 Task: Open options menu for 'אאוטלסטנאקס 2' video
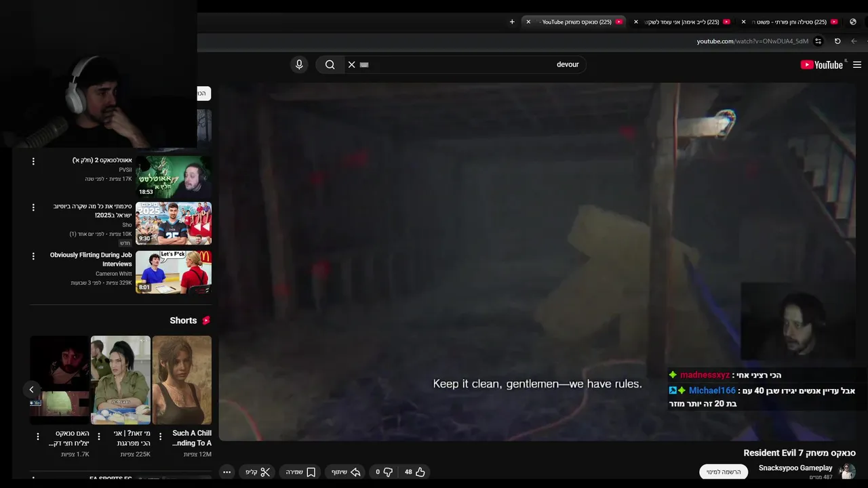[x=33, y=161]
